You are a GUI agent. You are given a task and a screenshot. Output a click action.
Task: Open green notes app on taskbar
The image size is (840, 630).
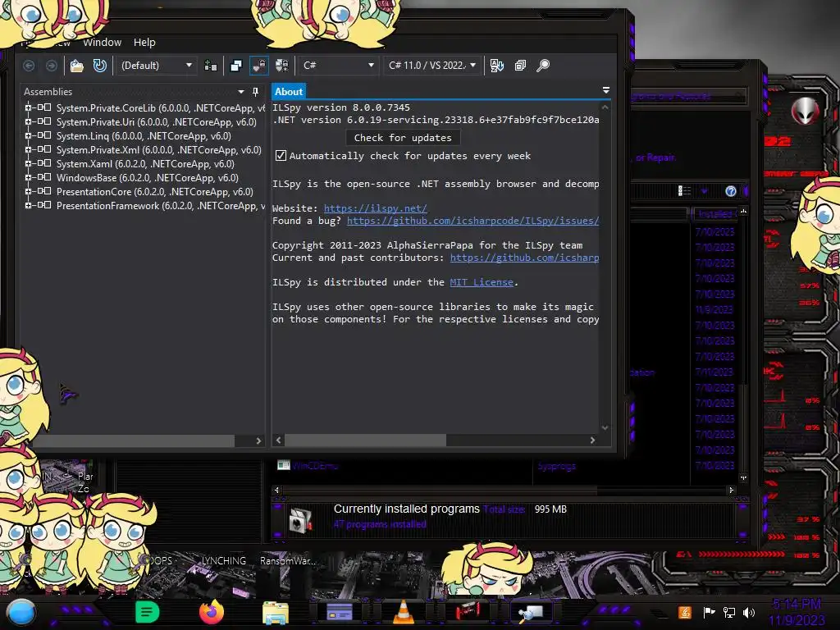(147, 612)
